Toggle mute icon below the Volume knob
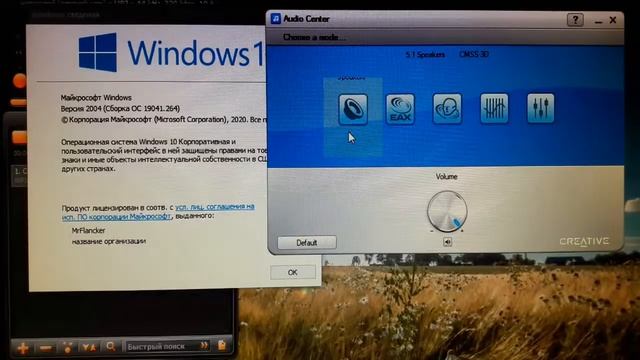Viewport: 640px width, 360px height. click(x=447, y=242)
